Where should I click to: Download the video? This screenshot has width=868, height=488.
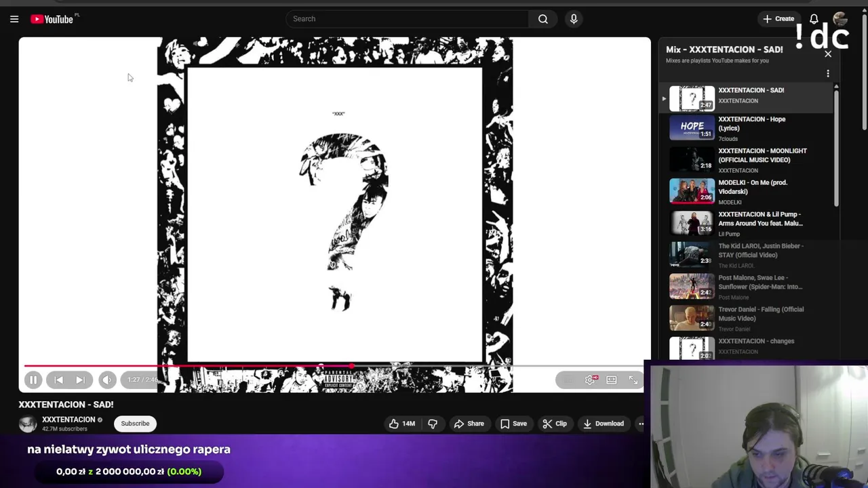(x=603, y=424)
